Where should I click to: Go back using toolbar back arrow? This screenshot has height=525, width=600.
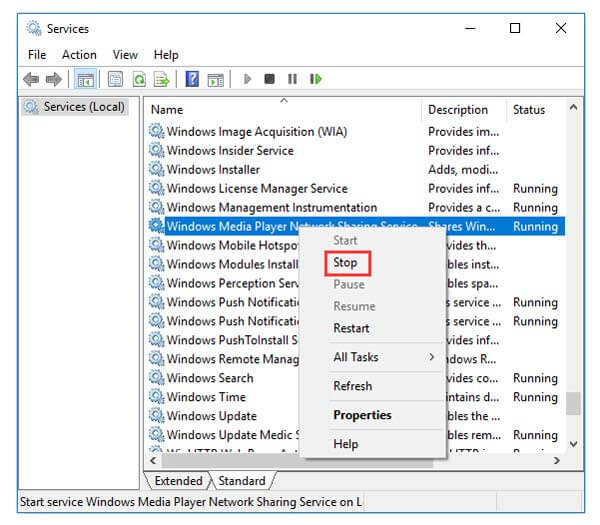point(31,79)
